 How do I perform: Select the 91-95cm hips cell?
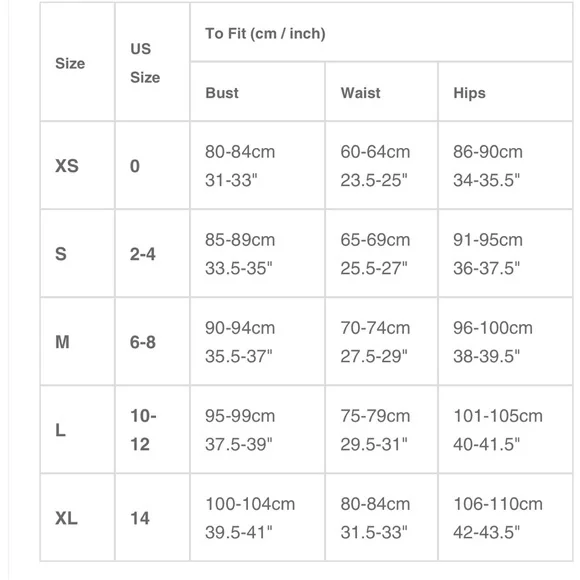click(505, 253)
